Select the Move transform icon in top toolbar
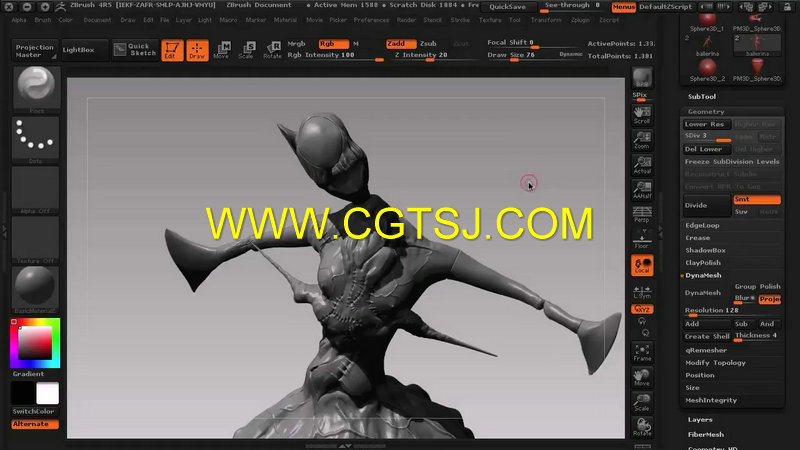Image resolution: width=800 pixels, height=450 pixels. pyautogui.click(x=221, y=50)
